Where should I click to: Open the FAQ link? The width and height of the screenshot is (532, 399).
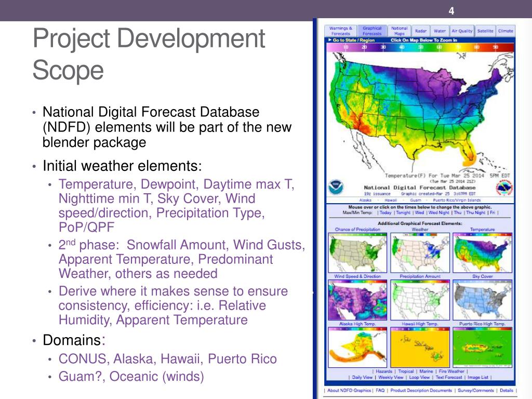tap(380, 390)
